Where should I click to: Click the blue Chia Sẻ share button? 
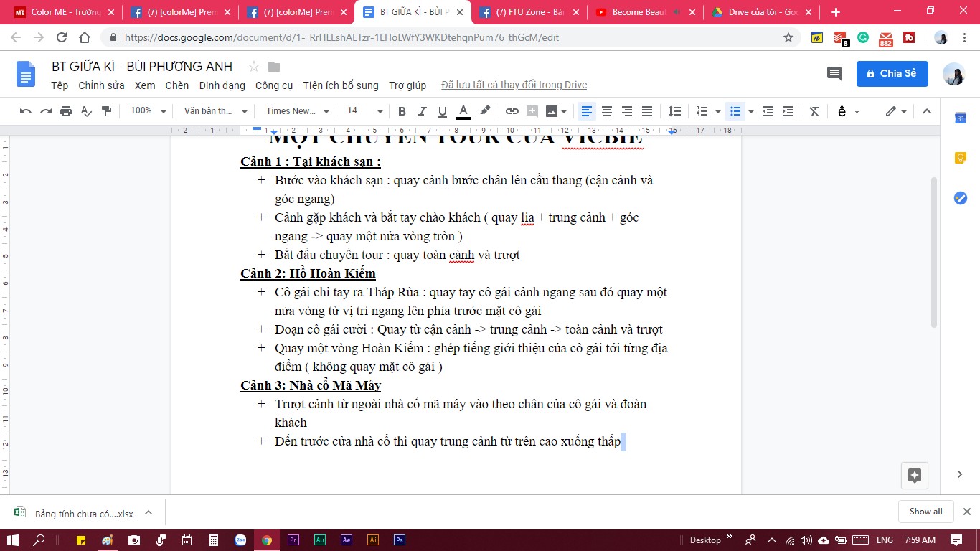point(892,73)
